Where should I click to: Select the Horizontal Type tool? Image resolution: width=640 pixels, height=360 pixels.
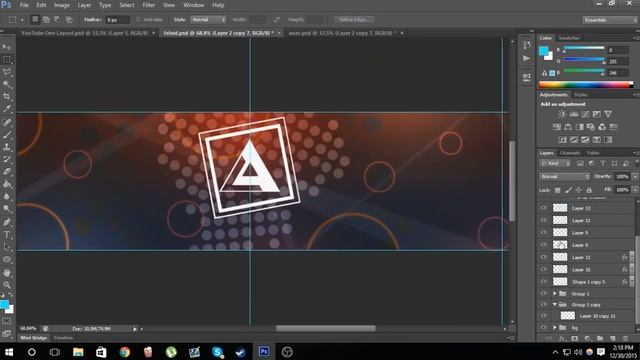coord(7,235)
